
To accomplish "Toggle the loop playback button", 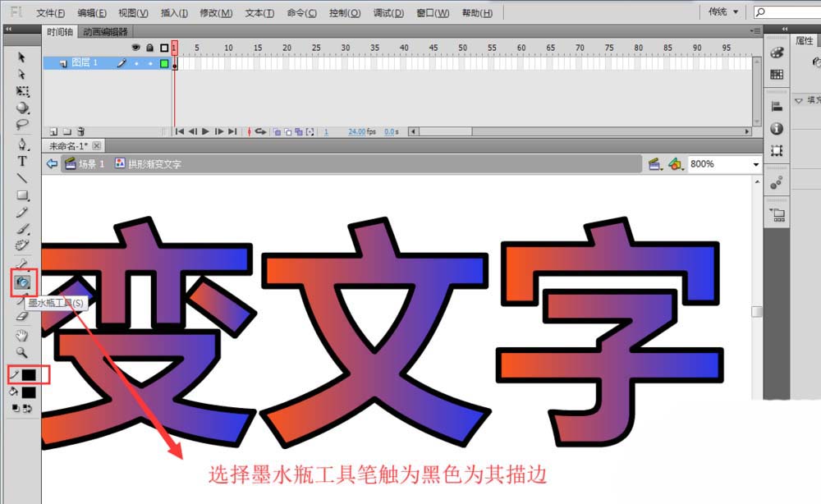I will tap(260, 131).
